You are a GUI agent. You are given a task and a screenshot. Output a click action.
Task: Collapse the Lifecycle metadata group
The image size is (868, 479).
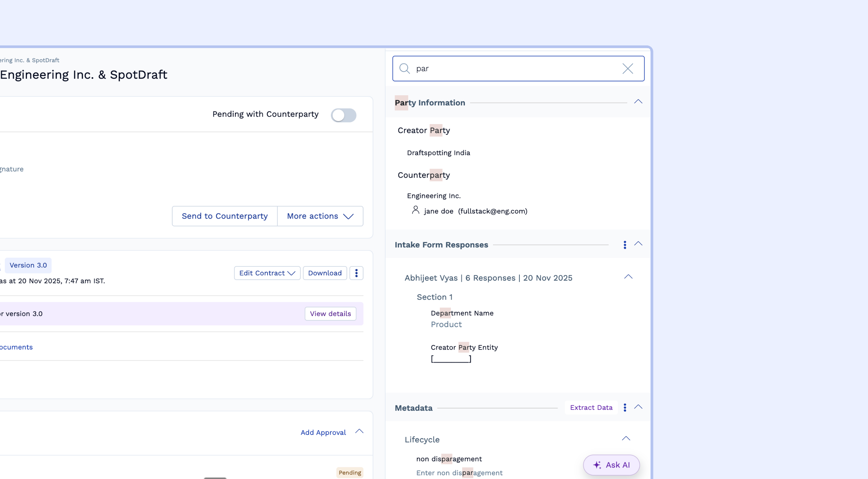tap(626, 439)
